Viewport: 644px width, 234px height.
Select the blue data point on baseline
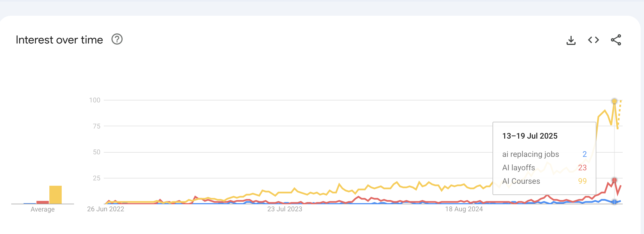pos(614,202)
